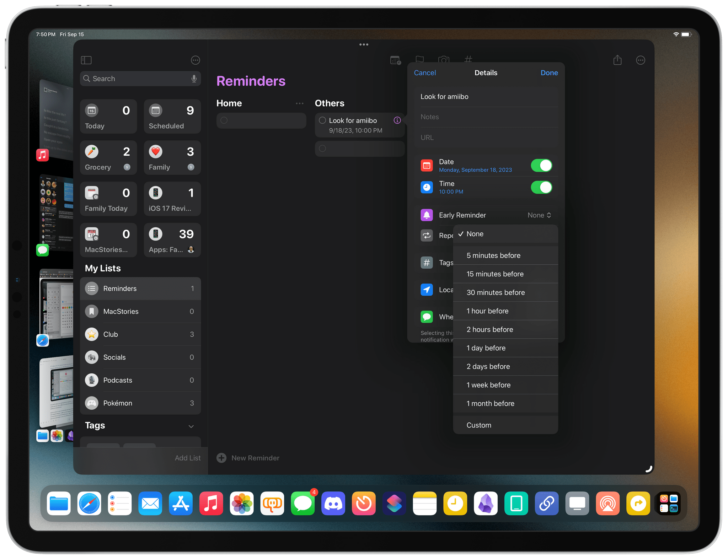728x560 pixels.
Task: Launch Music from the dock
Action: coord(211,503)
